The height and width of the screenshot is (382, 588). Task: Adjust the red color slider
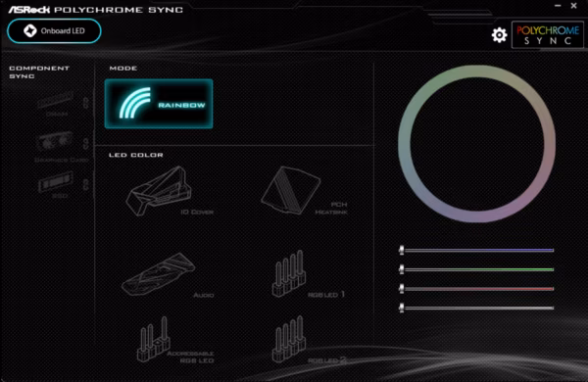point(479,289)
